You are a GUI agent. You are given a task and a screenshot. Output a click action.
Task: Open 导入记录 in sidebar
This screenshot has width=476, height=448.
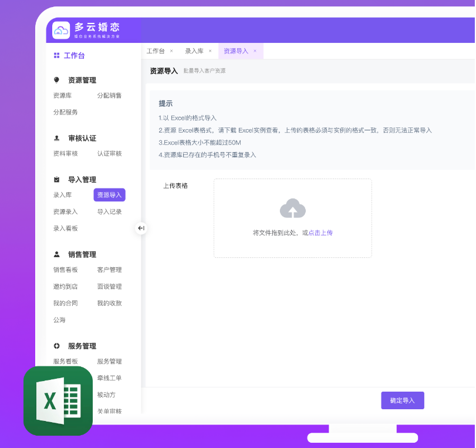point(109,212)
